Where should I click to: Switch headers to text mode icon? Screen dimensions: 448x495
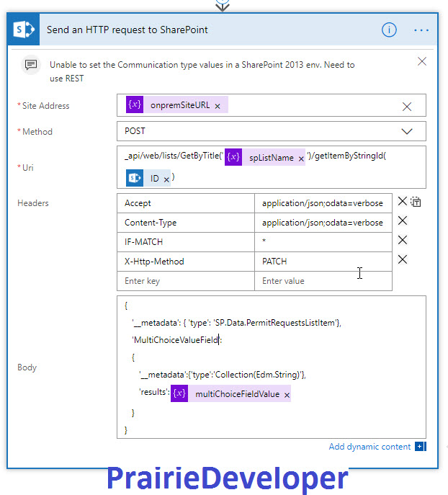coord(416,202)
